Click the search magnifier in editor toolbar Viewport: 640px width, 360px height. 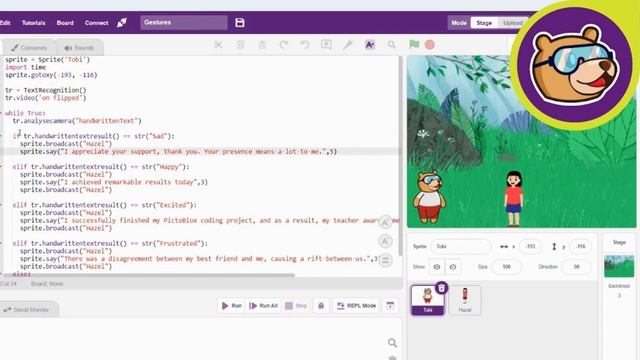point(392,45)
